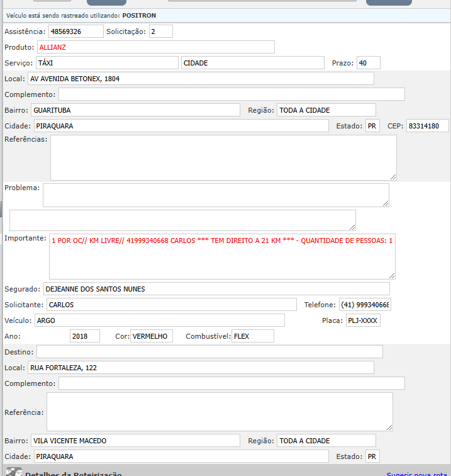Select the Segurado name field

click(216, 289)
